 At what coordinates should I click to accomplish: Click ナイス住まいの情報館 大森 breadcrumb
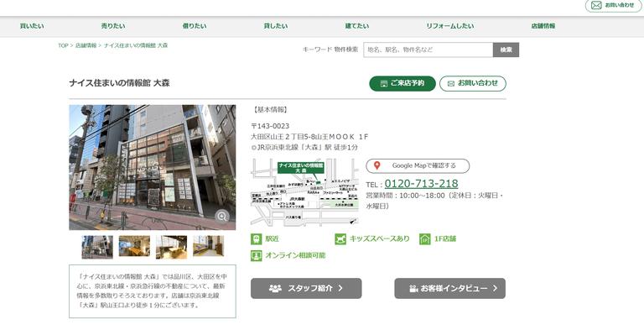pyautogui.click(x=136, y=45)
